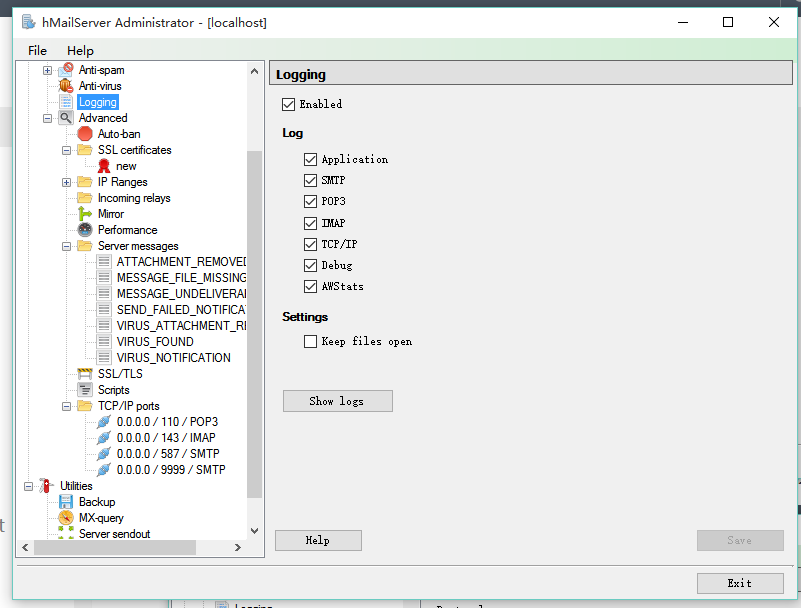Toggle the Application log checkbox

310,159
